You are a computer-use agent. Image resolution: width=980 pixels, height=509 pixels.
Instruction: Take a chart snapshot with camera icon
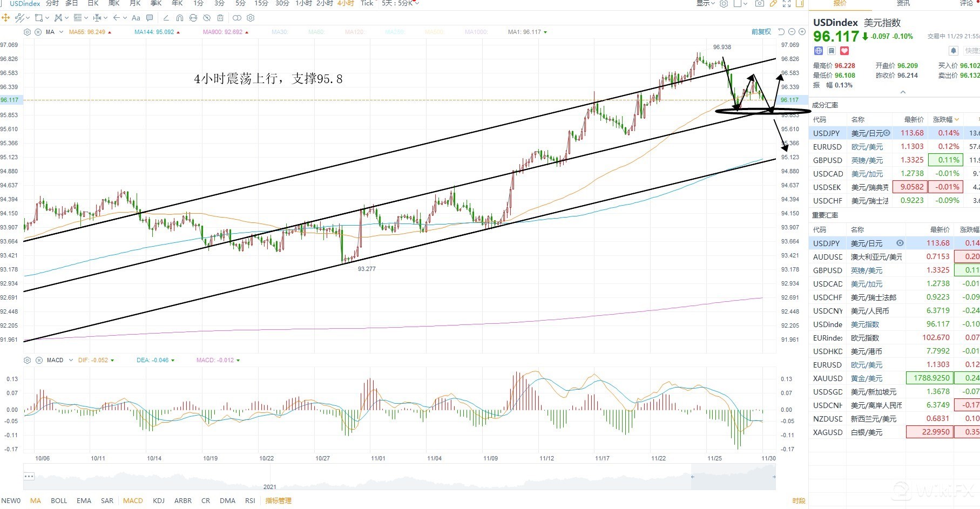(x=760, y=3)
